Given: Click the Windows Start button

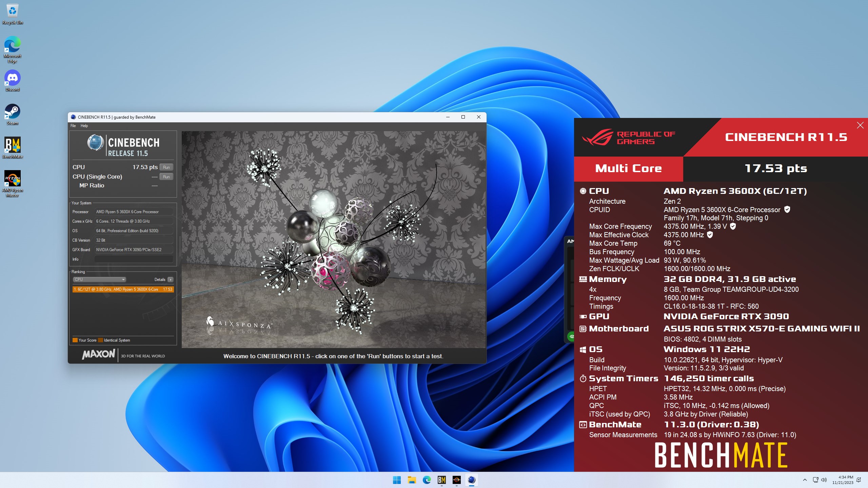Looking at the screenshot, I should 397,480.
